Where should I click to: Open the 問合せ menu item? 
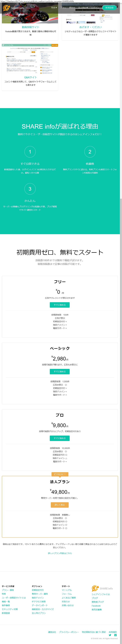(x=72, y=8)
